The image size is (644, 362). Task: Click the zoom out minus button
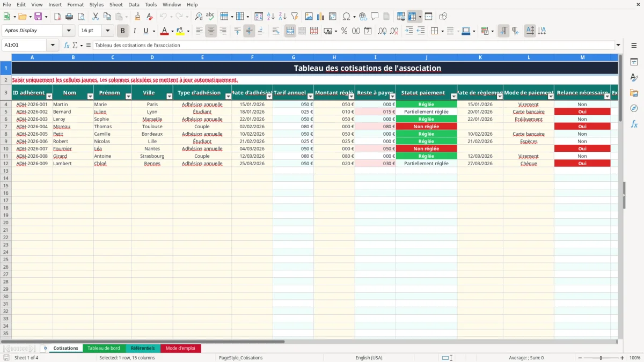[580, 358]
